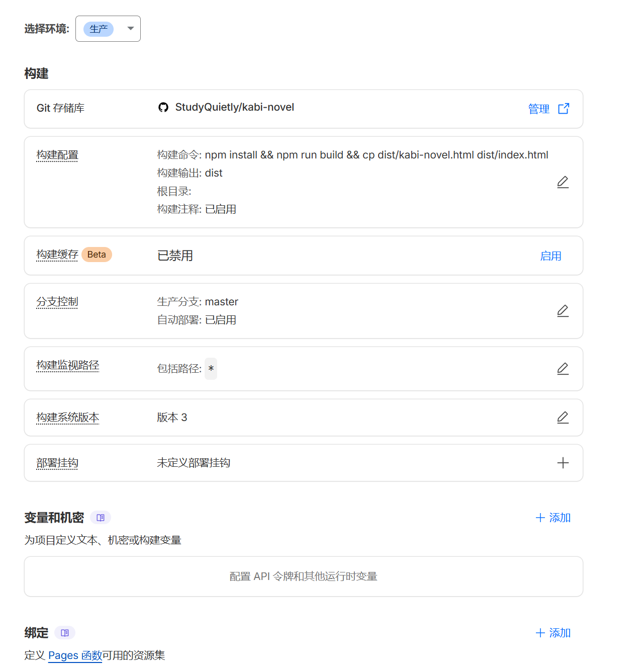The height and width of the screenshot is (664, 644).
Task: Click 添加 to add a variable or secret
Action: click(553, 518)
